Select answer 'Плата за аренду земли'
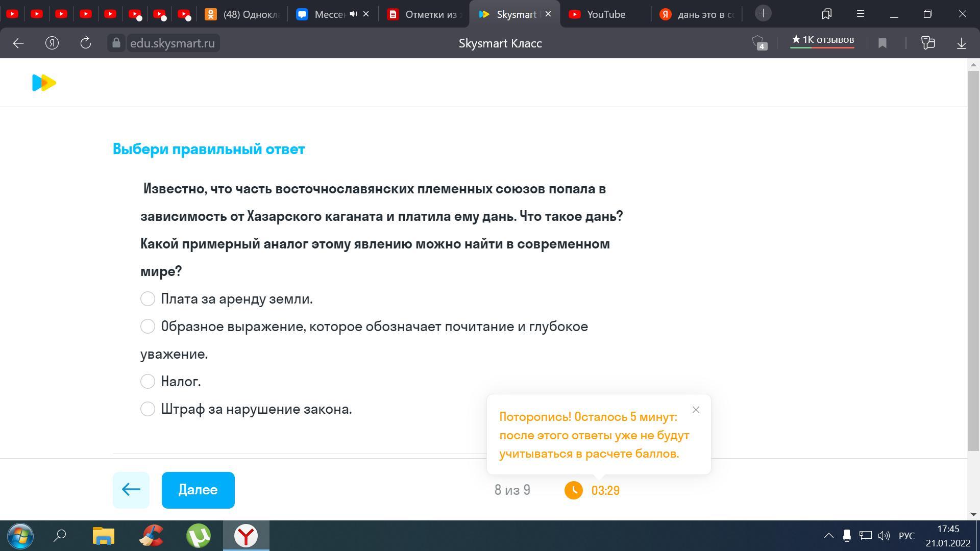 (x=148, y=299)
